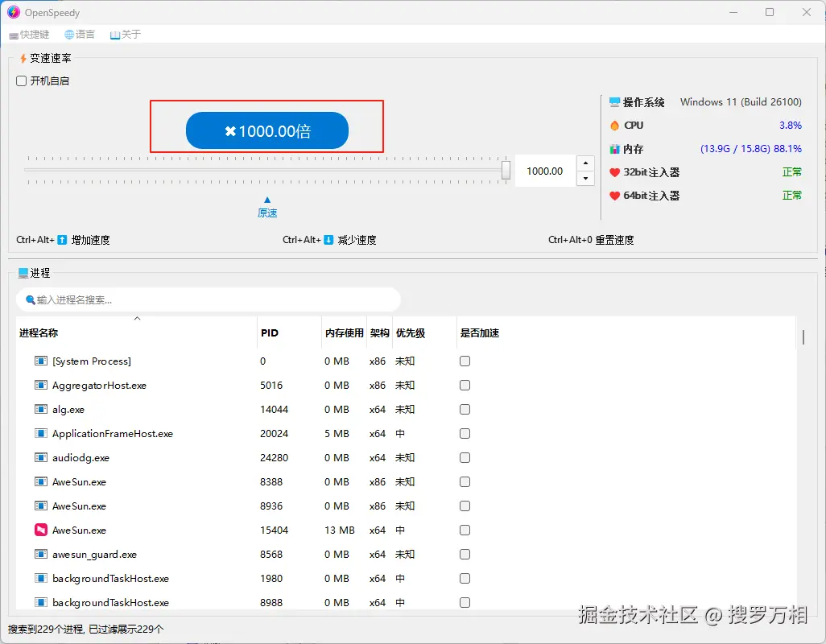
Task: Click the lightning bolt 变速速率 icon
Action: point(23,59)
